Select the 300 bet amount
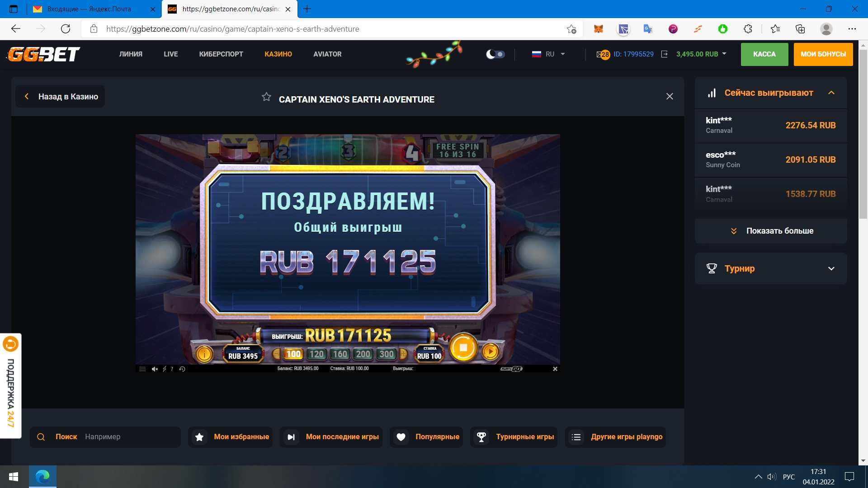 click(386, 354)
